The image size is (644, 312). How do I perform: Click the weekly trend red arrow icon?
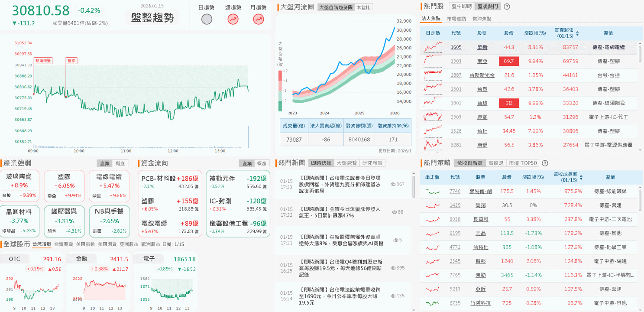pos(233,19)
